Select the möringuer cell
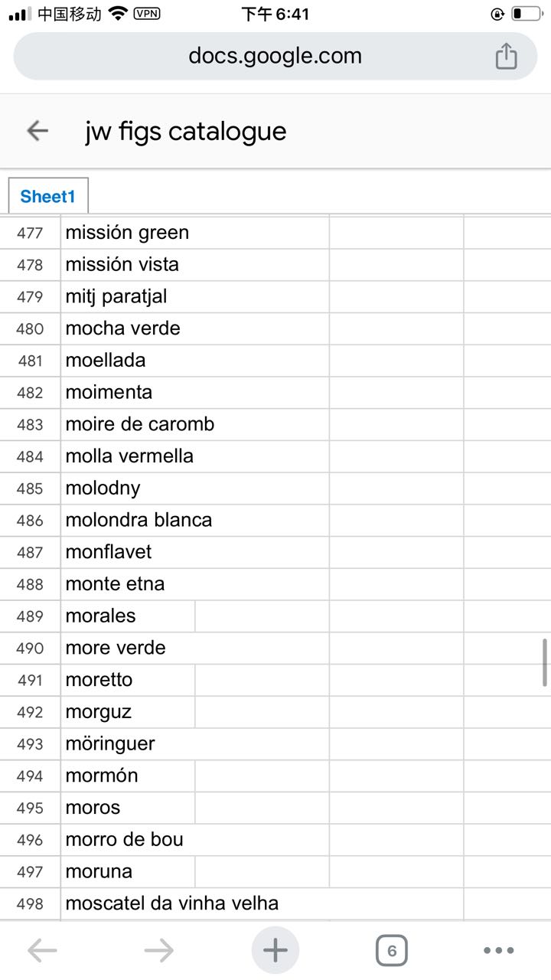This screenshot has height=980, width=551. 195,744
